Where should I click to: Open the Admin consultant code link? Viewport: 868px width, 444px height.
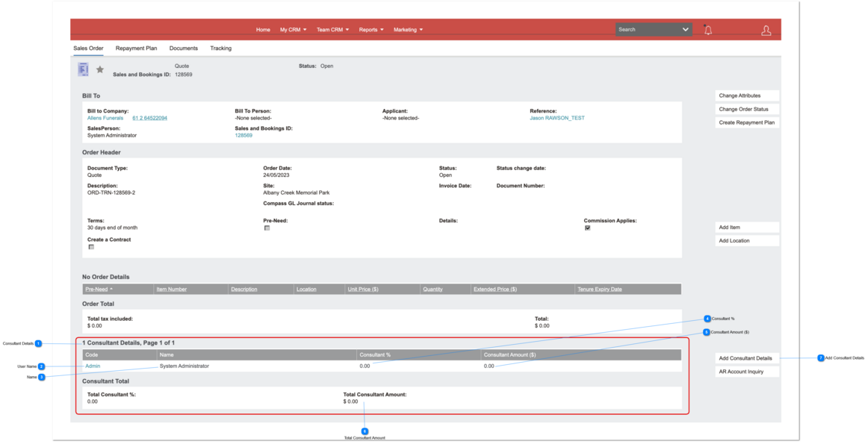tap(93, 366)
